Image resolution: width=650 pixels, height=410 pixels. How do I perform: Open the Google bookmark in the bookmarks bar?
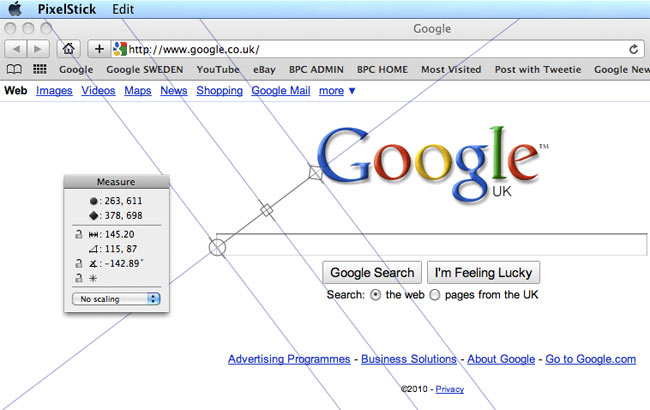tap(76, 70)
